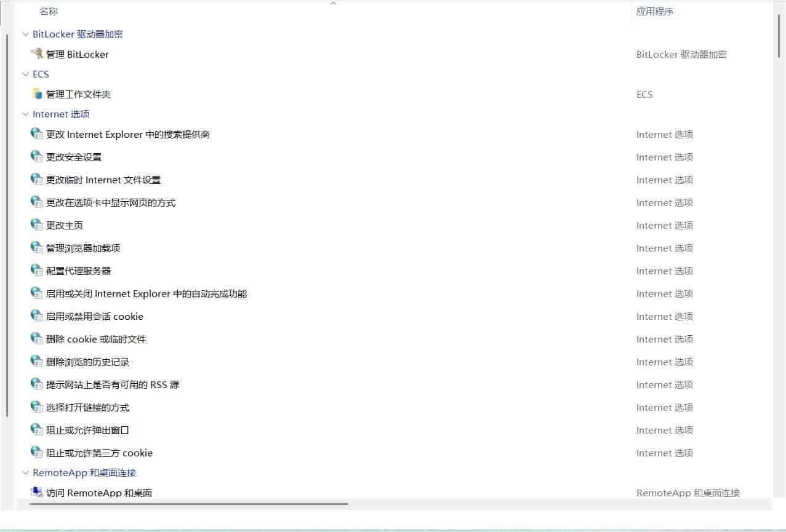Sort by the 应用程序 column header
The width and height of the screenshot is (786, 532).
coord(655,11)
